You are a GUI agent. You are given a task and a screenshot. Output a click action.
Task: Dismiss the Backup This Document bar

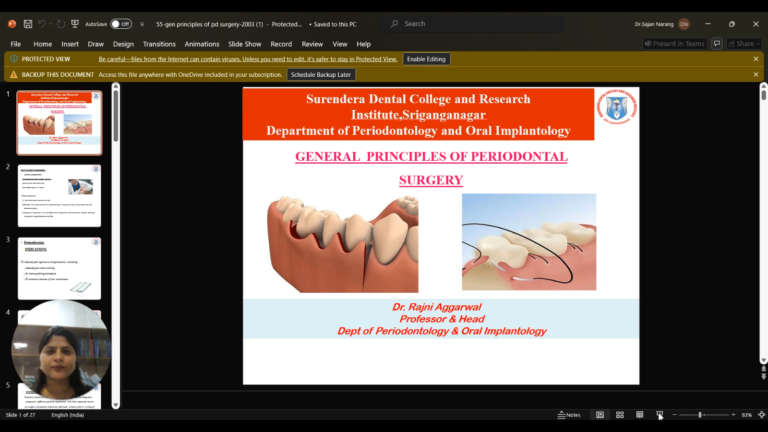(x=756, y=74)
